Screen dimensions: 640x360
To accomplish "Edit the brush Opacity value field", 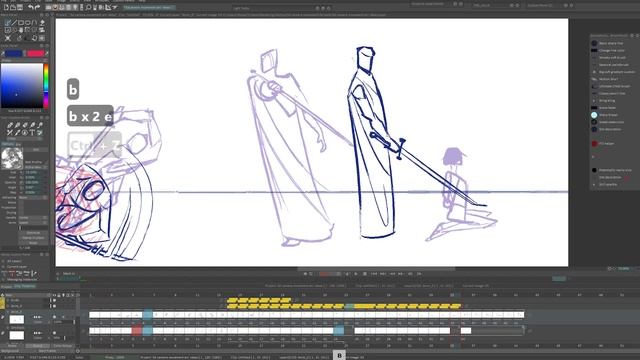I will 35,182.
